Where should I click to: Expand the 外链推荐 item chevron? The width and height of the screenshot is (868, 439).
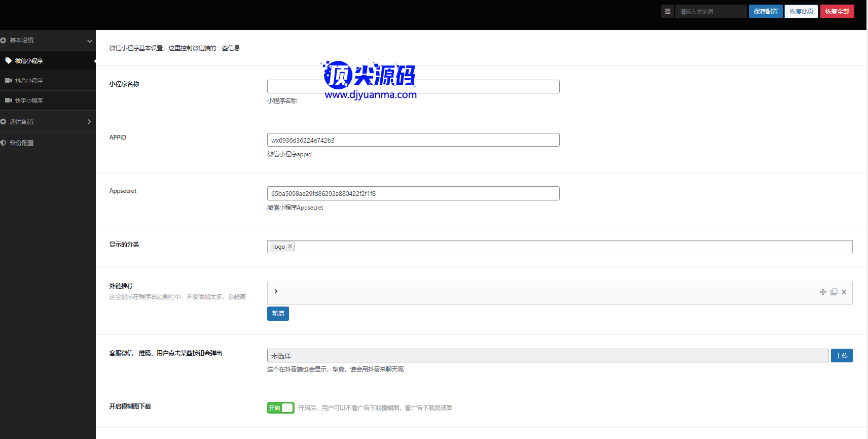click(x=276, y=291)
